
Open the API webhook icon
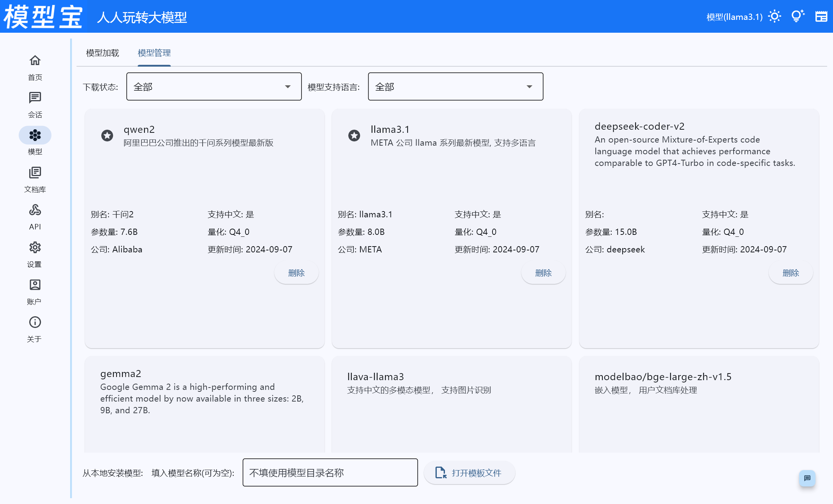coord(35,210)
